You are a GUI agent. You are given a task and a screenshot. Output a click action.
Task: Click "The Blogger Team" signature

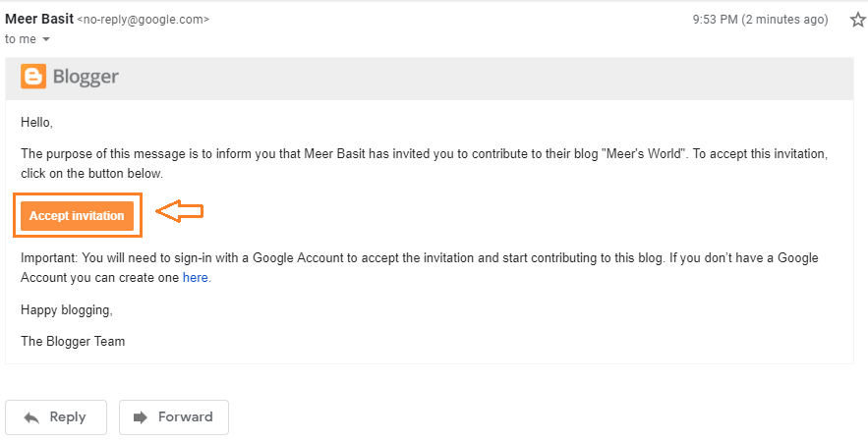[73, 342]
